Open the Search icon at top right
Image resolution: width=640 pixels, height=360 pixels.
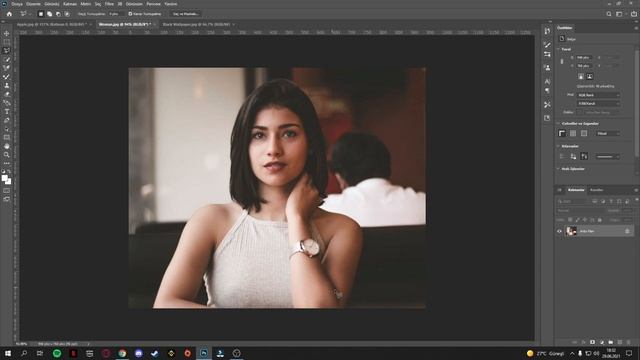(x=609, y=14)
